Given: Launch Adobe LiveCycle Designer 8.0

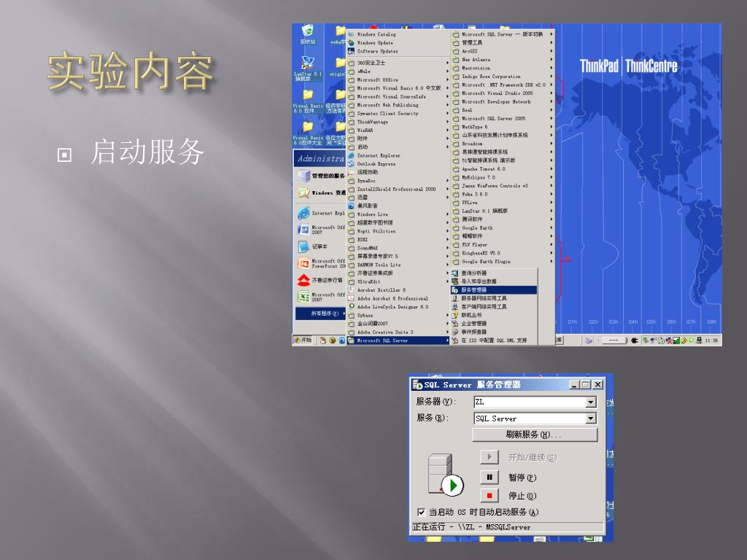Looking at the screenshot, I should [398, 307].
